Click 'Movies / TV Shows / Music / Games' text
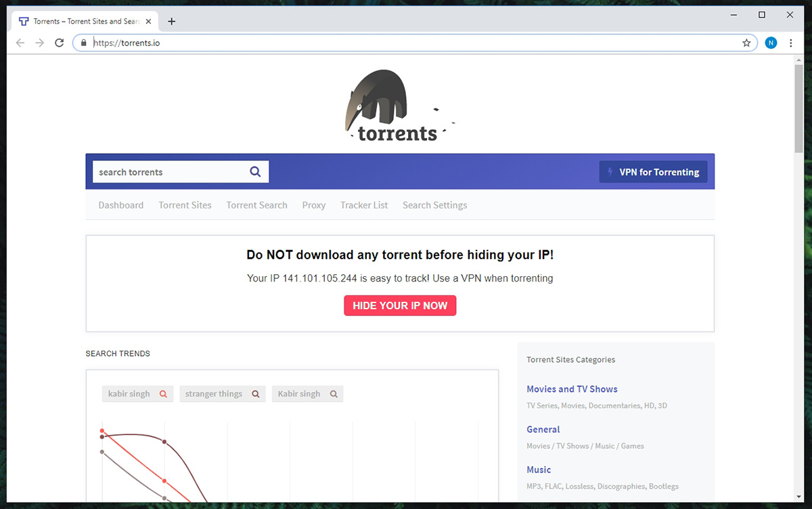Screen dimensions: 812x509 click(x=585, y=446)
